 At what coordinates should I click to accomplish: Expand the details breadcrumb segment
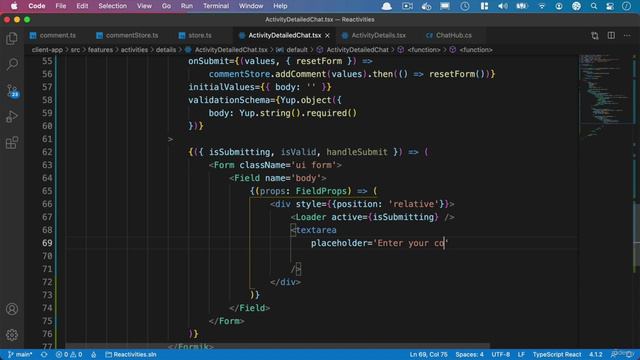click(166, 50)
